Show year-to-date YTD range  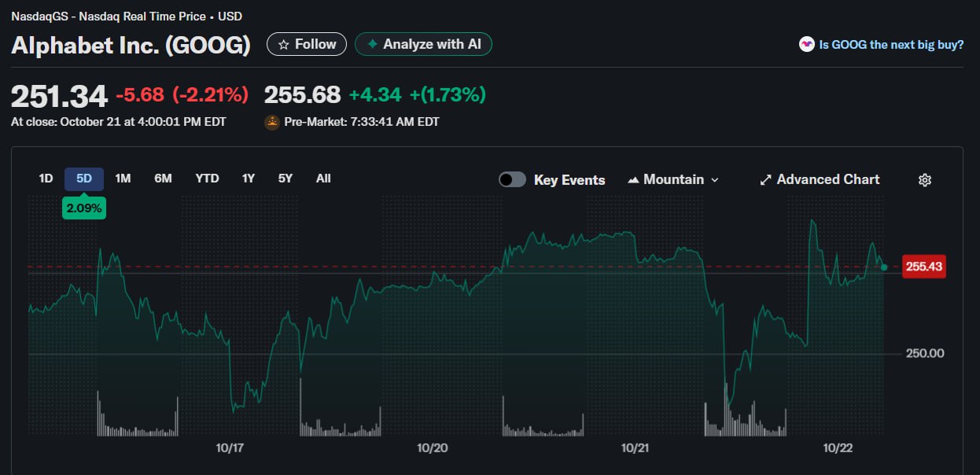click(x=207, y=179)
